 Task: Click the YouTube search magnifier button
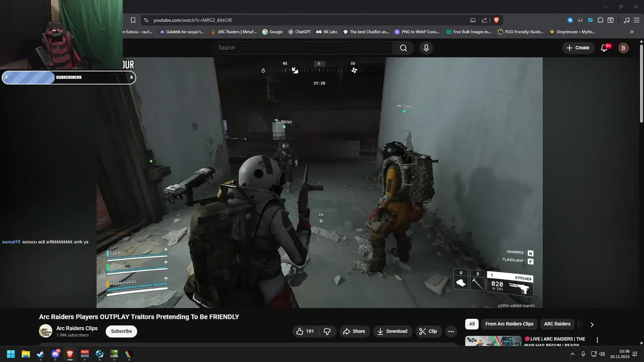tap(404, 48)
